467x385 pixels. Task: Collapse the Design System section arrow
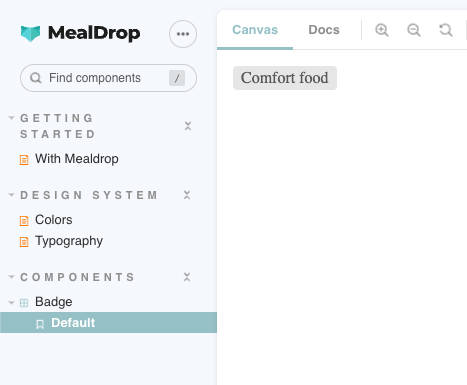coord(12,195)
